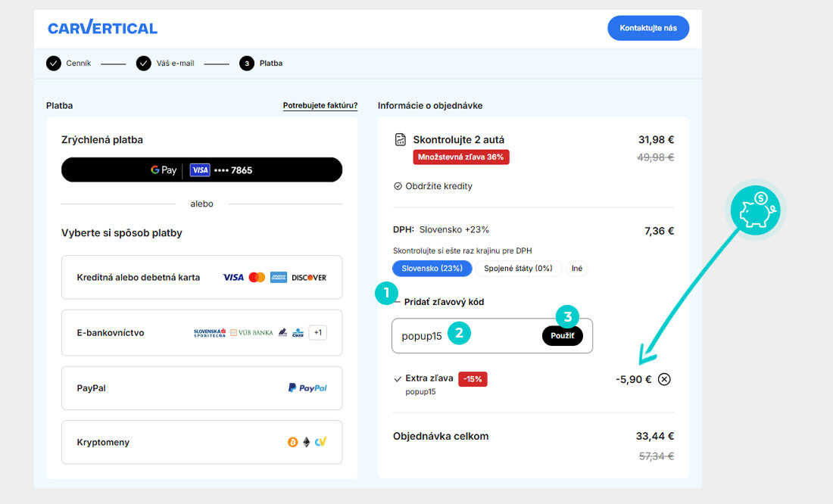
Task: Click the ČSOB bank logo
Action: pos(298,333)
